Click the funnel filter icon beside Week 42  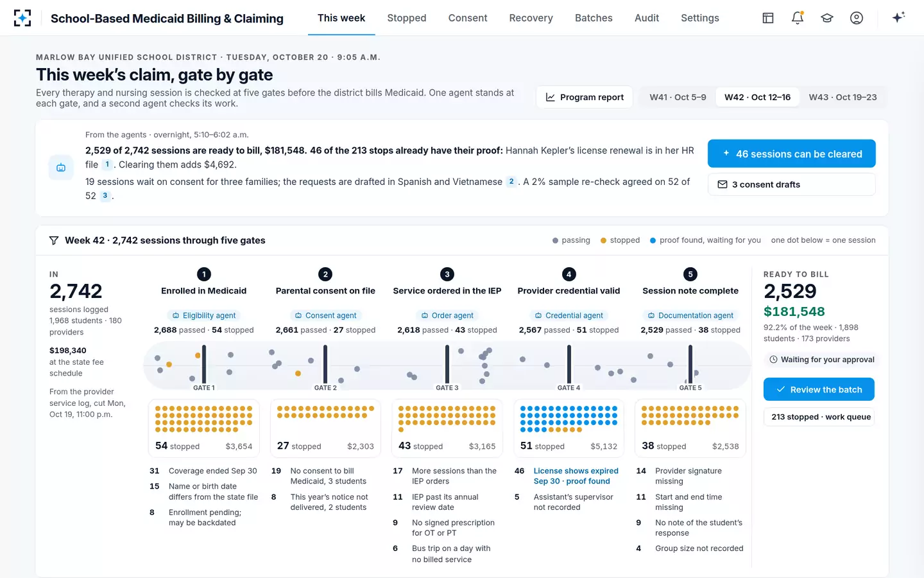[54, 240]
